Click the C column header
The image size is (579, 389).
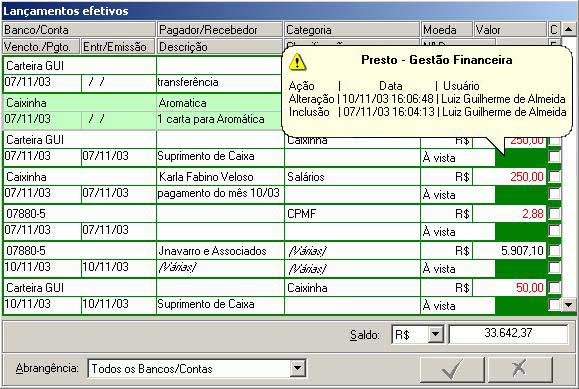(554, 30)
